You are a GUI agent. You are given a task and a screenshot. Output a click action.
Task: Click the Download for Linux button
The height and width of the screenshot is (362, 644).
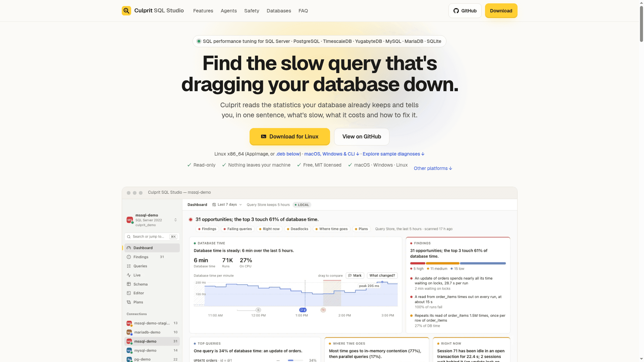coord(290,136)
